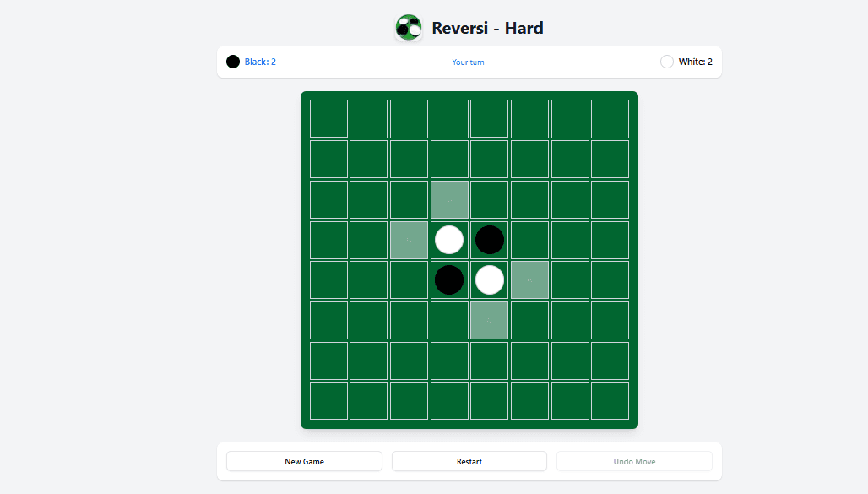Screen dimensions: 868x494
Task: Click the highlighted move square above the white disc
Action: click(449, 199)
